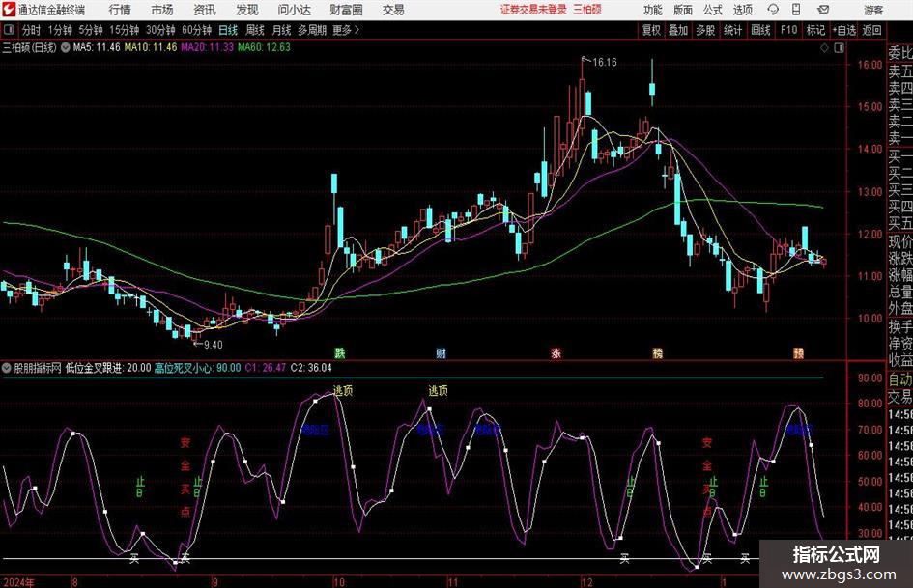
Task: Toggle the right info panel icon
Action: tap(839, 47)
